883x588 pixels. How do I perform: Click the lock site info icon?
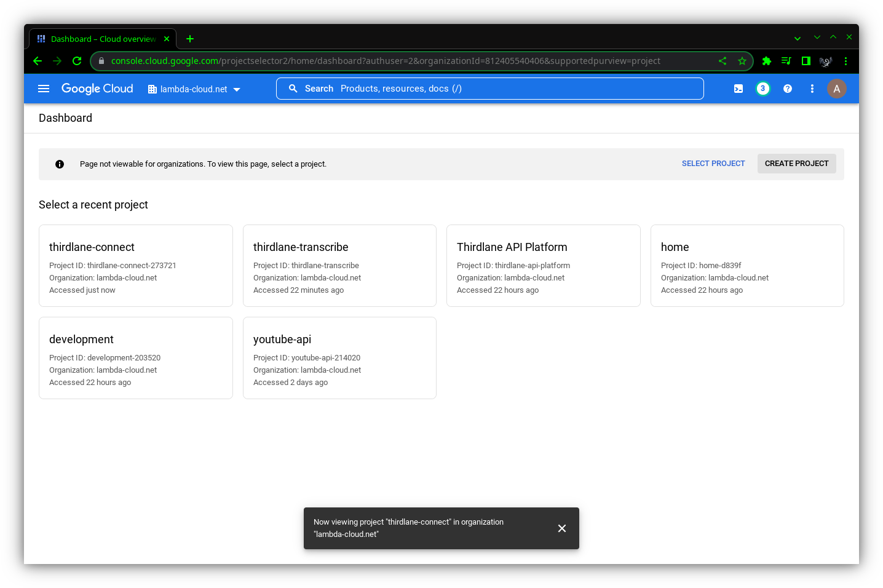101,61
